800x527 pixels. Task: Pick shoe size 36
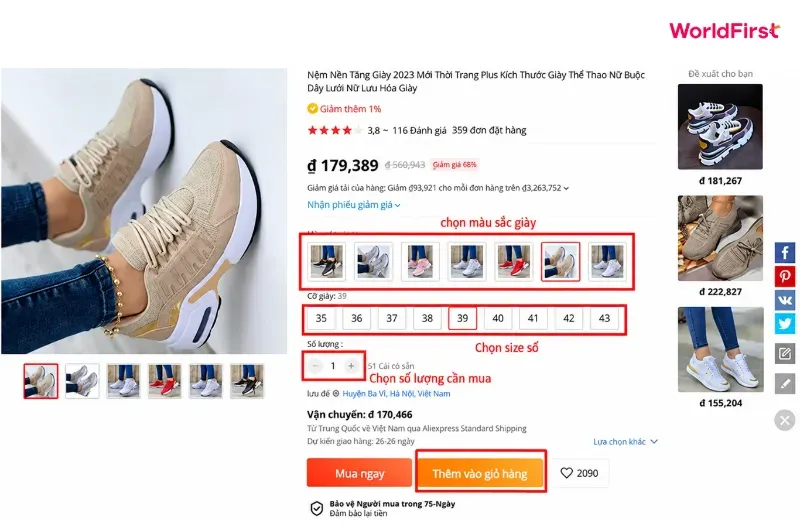pyautogui.click(x=356, y=318)
